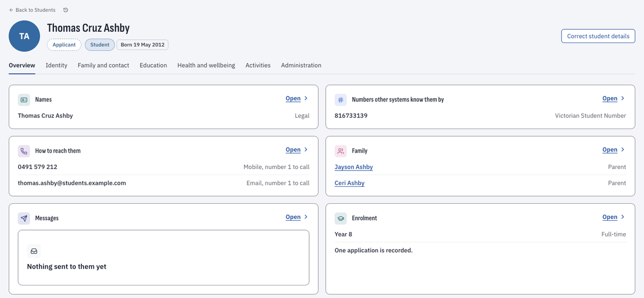Click thomas.ashby@students.example.com email
Image resolution: width=644 pixels, height=298 pixels.
(x=72, y=183)
